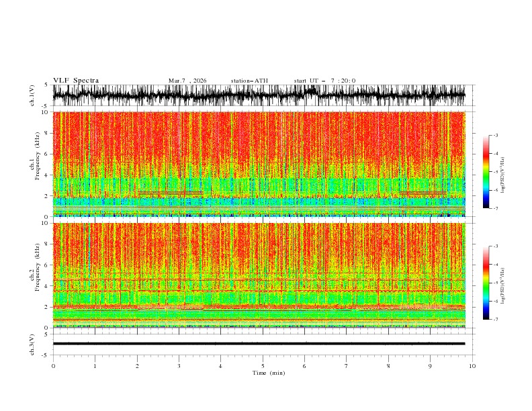The image size is (532, 411).
Task: Click the ch.1 "Frequency (kHz)" axis label
Action: pos(38,156)
